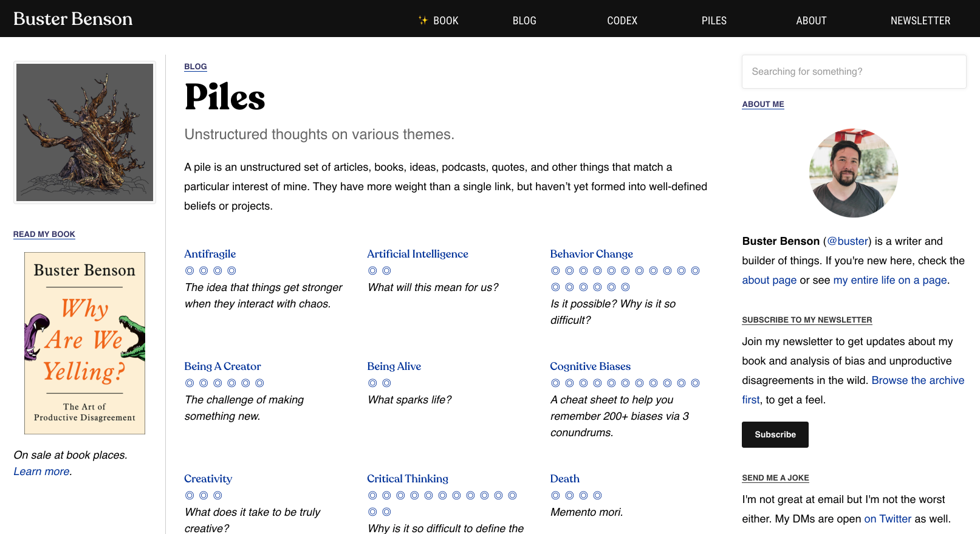The height and width of the screenshot is (534, 980).
Task: Click the Why Are We Yelling book cover
Action: tap(84, 343)
